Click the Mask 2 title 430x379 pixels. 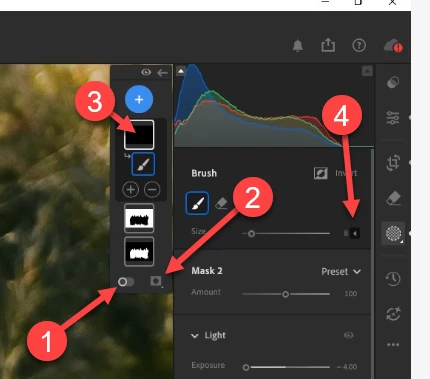tap(207, 271)
